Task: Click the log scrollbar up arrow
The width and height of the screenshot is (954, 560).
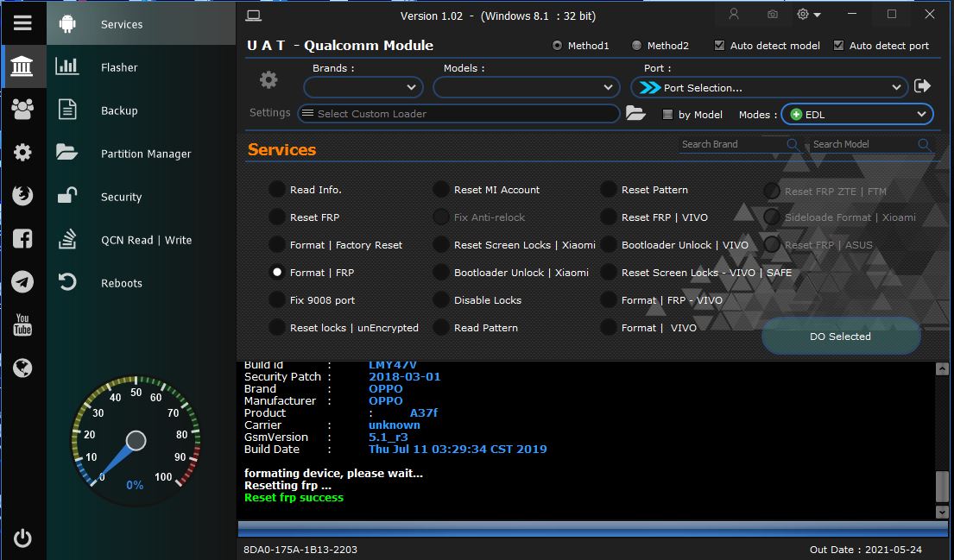Action: (x=942, y=368)
